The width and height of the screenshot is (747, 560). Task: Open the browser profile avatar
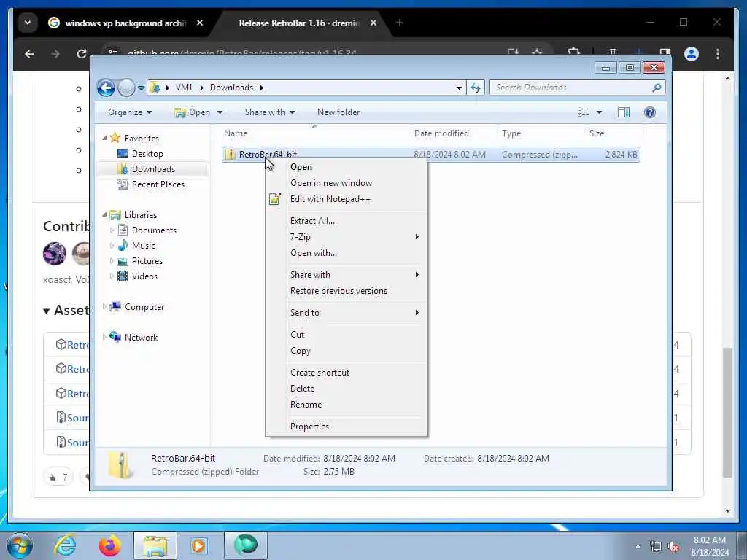pos(692,54)
